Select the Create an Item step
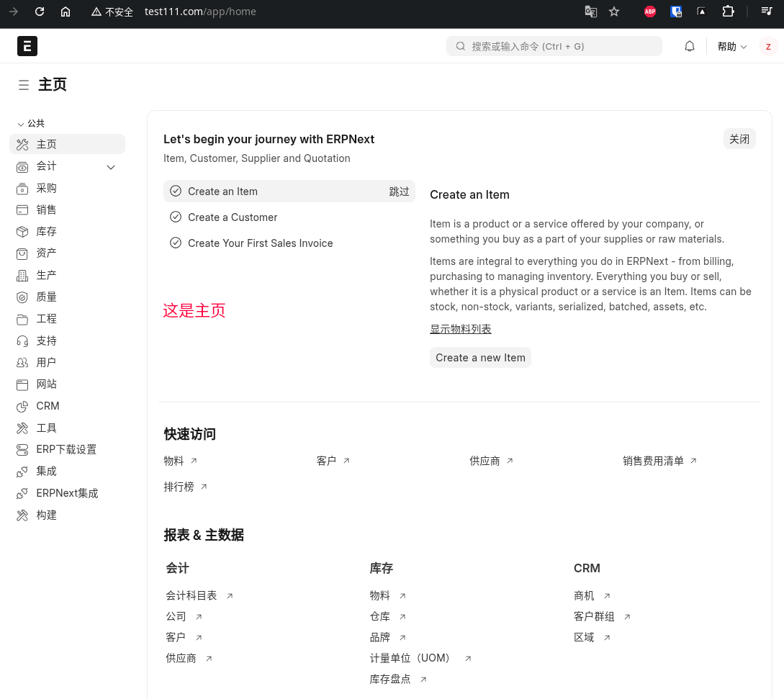This screenshot has height=699, width=784. tap(289, 191)
